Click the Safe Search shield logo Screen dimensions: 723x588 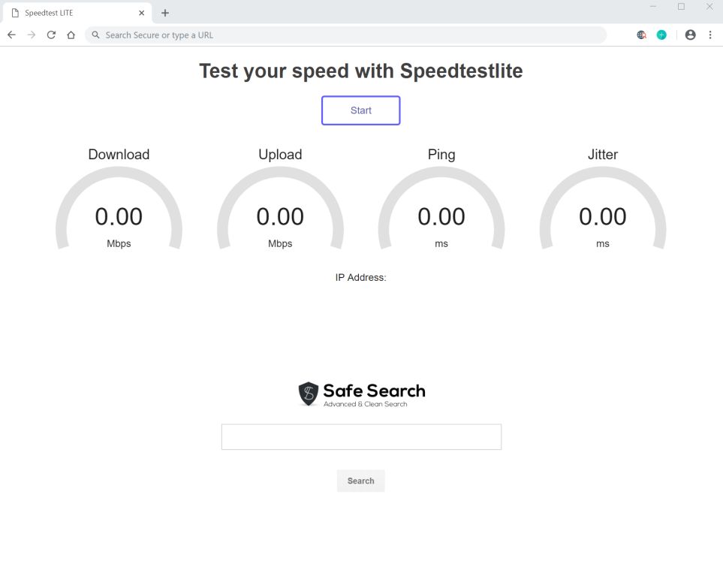(x=309, y=394)
